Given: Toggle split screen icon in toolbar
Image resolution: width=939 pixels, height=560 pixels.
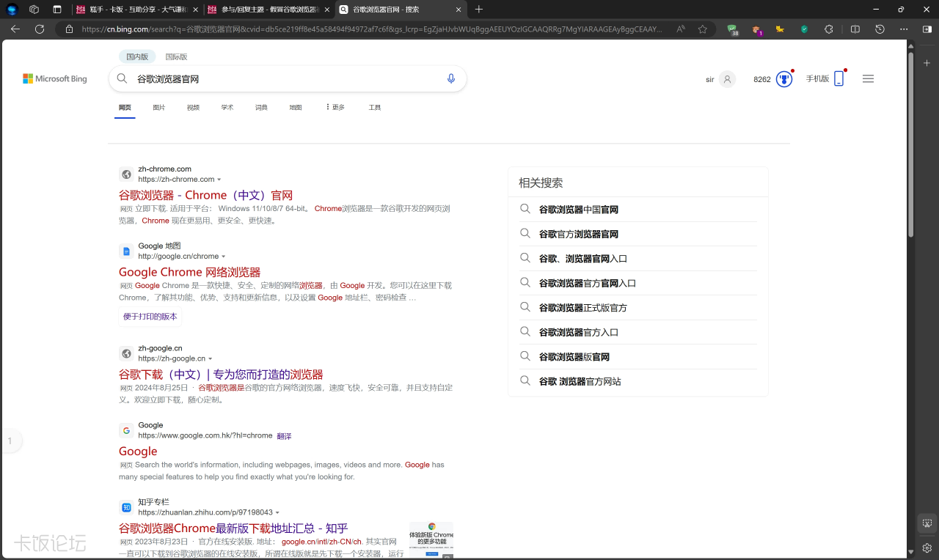Looking at the screenshot, I should click(855, 29).
